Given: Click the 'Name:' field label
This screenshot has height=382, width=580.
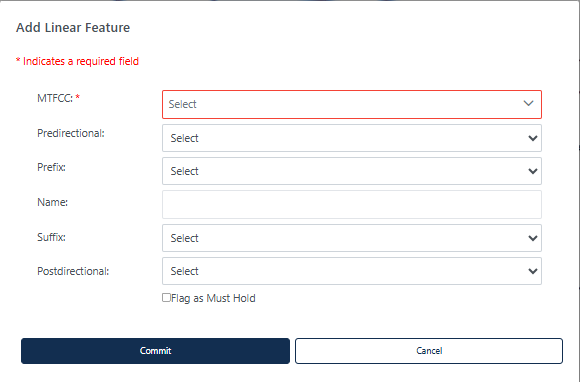Looking at the screenshot, I should [53, 202].
